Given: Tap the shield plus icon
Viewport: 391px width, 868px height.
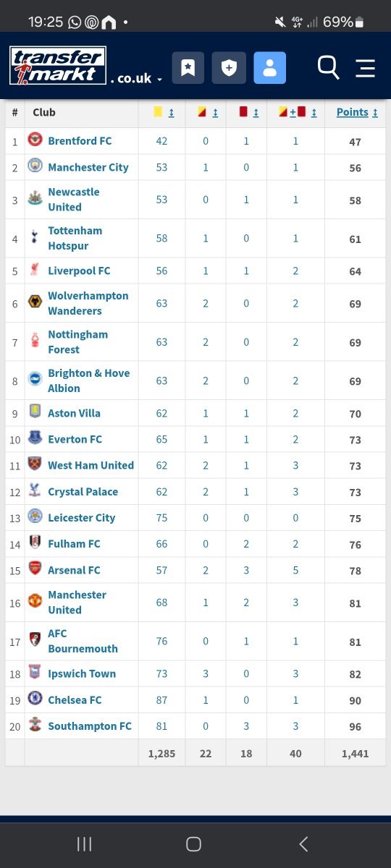Looking at the screenshot, I should click(x=229, y=68).
